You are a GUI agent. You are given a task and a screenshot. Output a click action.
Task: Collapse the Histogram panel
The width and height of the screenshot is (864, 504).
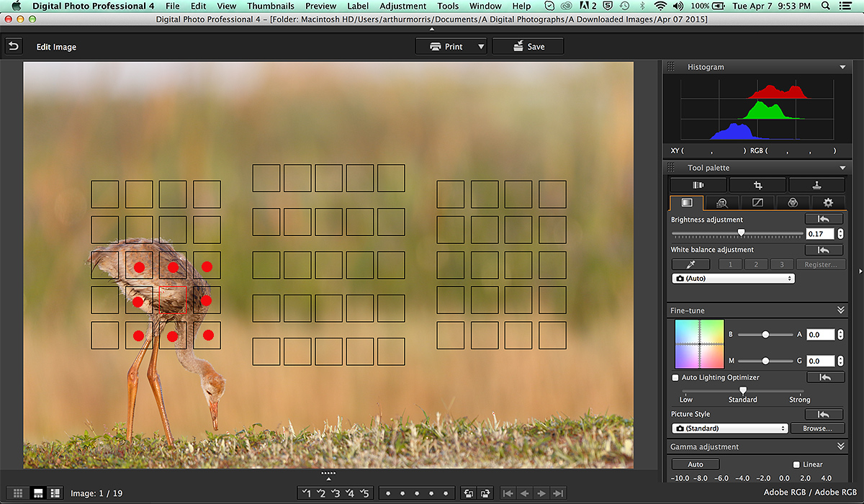point(842,67)
